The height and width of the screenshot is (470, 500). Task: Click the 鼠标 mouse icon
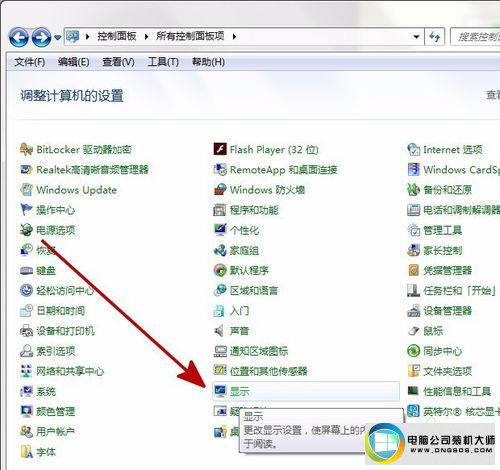(414, 331)
